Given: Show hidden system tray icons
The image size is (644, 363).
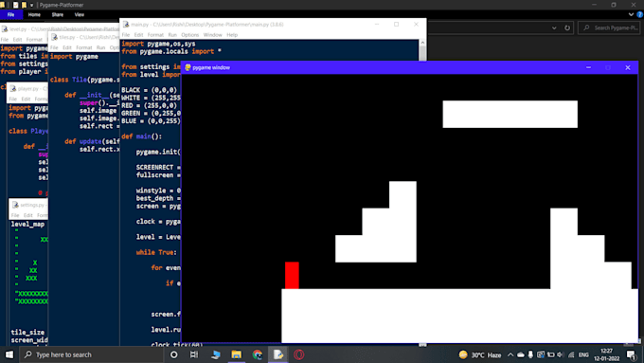Looking at the screenshot, I should tap(510, 354).
